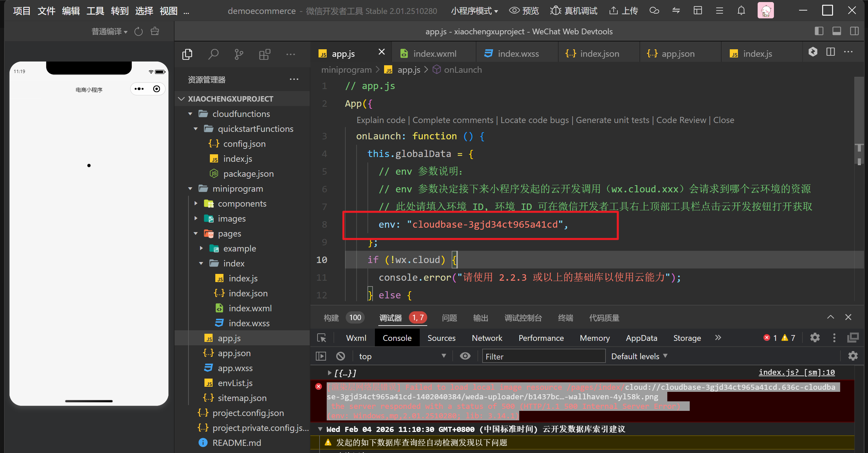Open the 小程序模式 mode dropdown
Viewport: 868px width, 453px height.
(474, 11)
